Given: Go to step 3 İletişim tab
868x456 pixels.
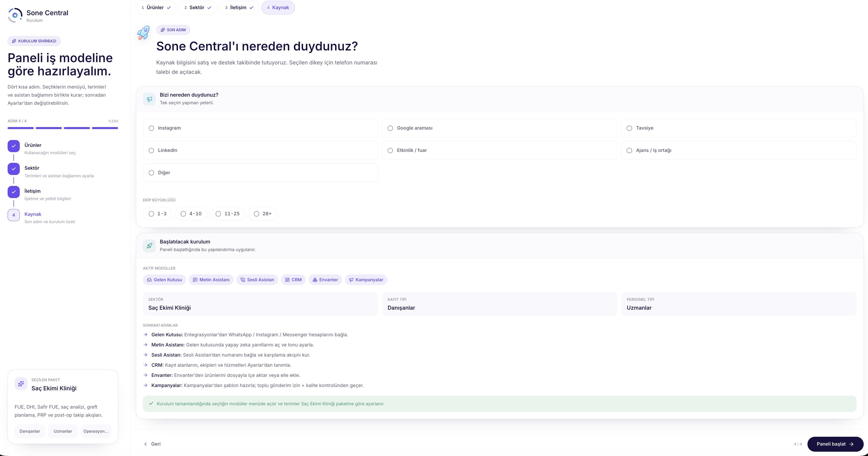Looking at the screenshot, I should click(x=239, y=7).
